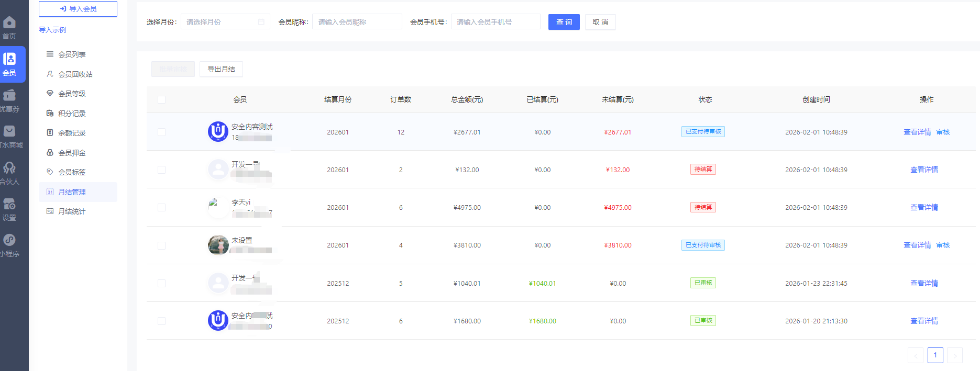The width and height of the screenshot is (980, 371).
Task: Click the 导出月结 export button
Action: 221,69
